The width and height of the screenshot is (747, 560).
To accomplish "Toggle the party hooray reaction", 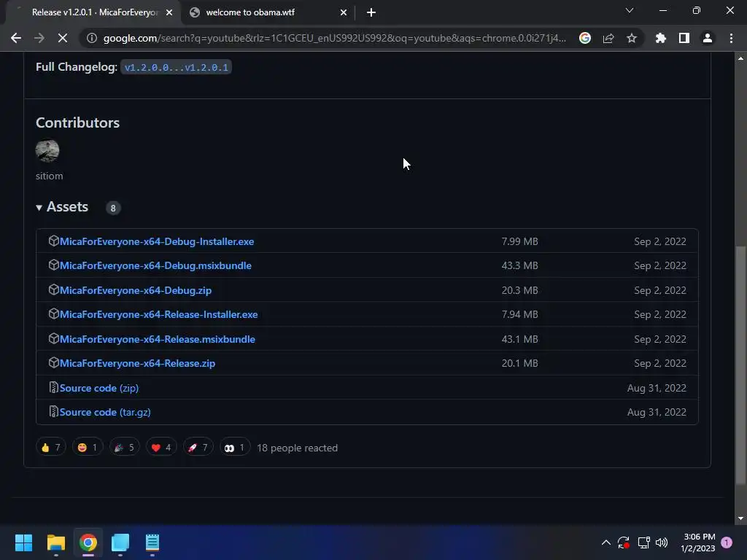I will pyautogui.click(x=124, y=448).
